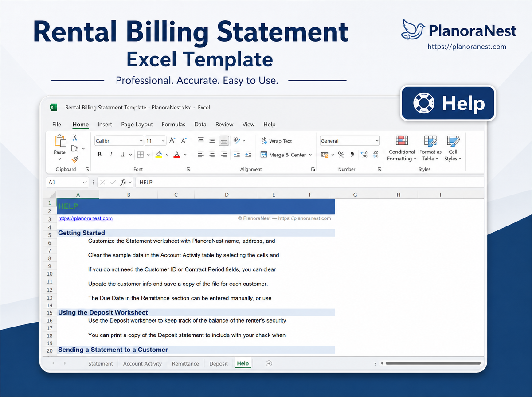
Task: Click the Increase Indent icon
Action: point(248,155)
